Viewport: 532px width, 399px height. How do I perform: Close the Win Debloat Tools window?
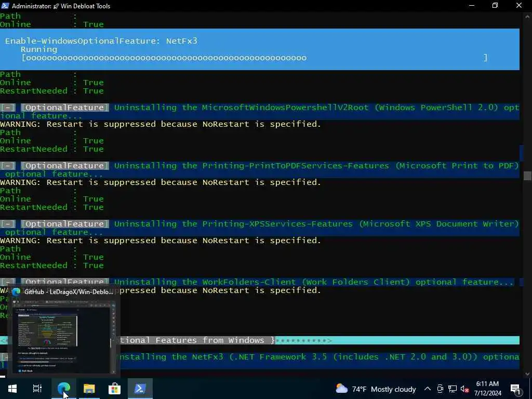pyautogui.click(x=519, y=5)
